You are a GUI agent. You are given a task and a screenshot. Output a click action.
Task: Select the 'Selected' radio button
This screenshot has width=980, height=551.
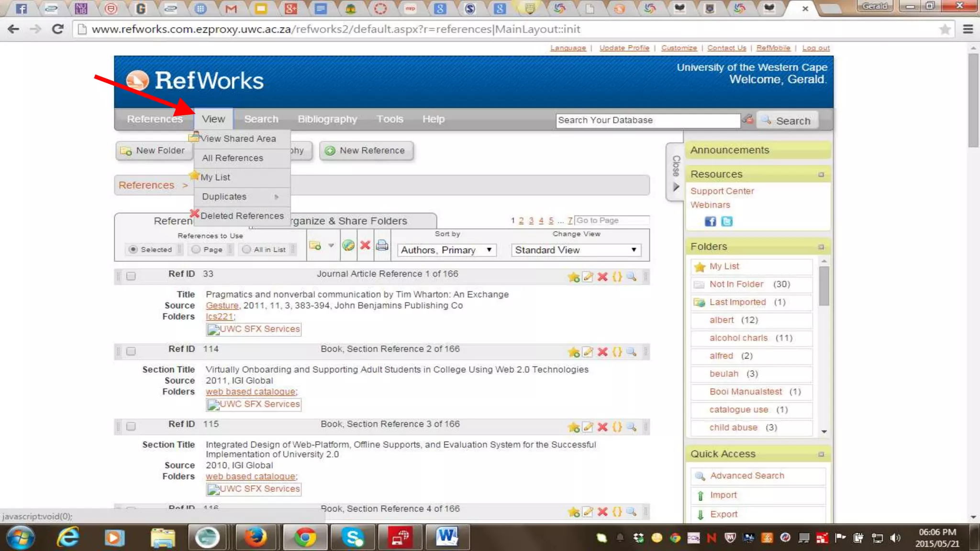(134, 249)
